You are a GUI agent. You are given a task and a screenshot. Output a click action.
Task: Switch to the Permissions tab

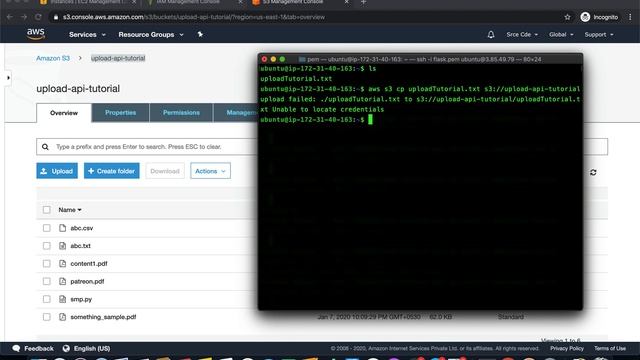point(181,113)
